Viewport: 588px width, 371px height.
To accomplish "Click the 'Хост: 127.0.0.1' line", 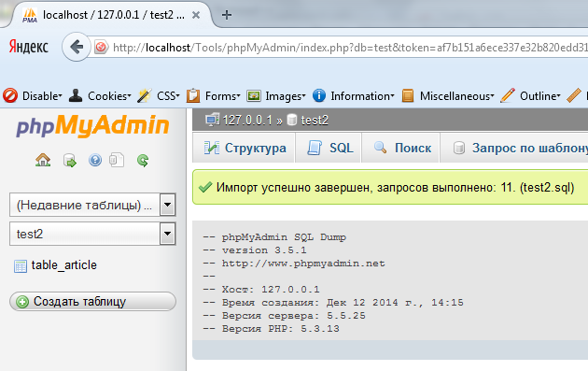I will [261, 290].
